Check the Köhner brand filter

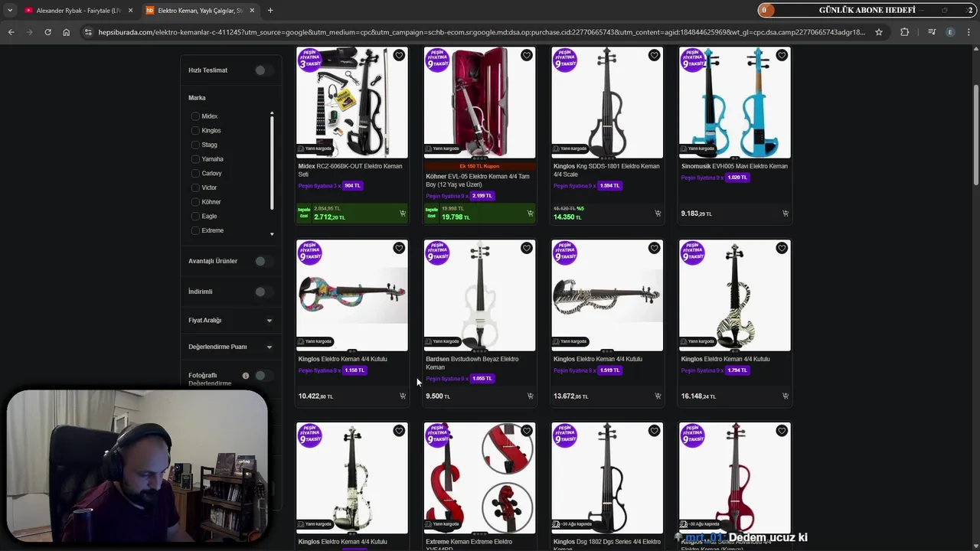195,202
